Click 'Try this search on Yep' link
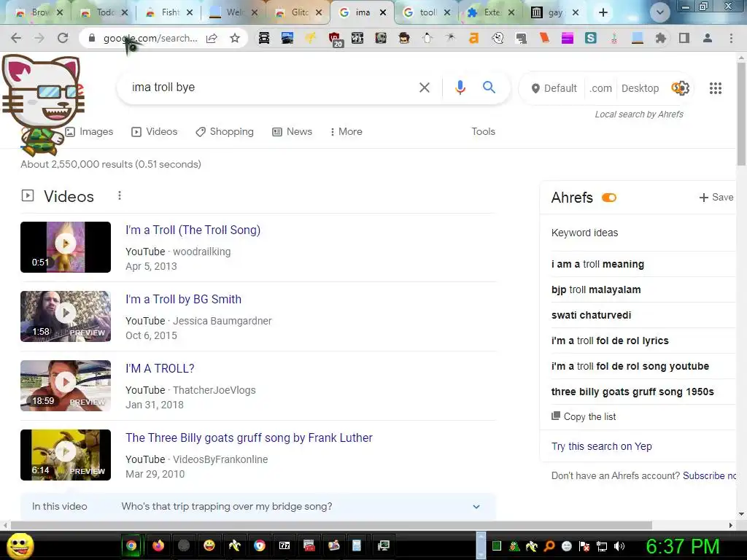The width and height of the screenshot is (747, 560). [601, 446]
